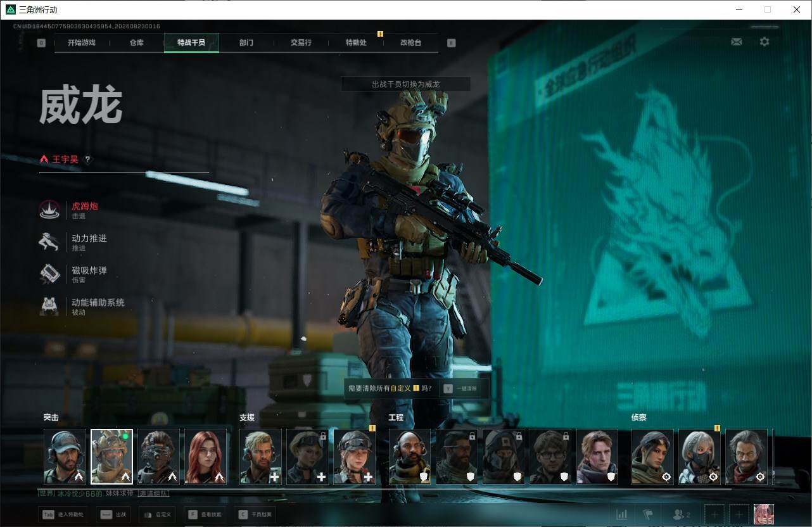This screenshot has width=812, height=527.
Task: Click the flag icon in the bottom bar
Action: (x=648, y=515)
